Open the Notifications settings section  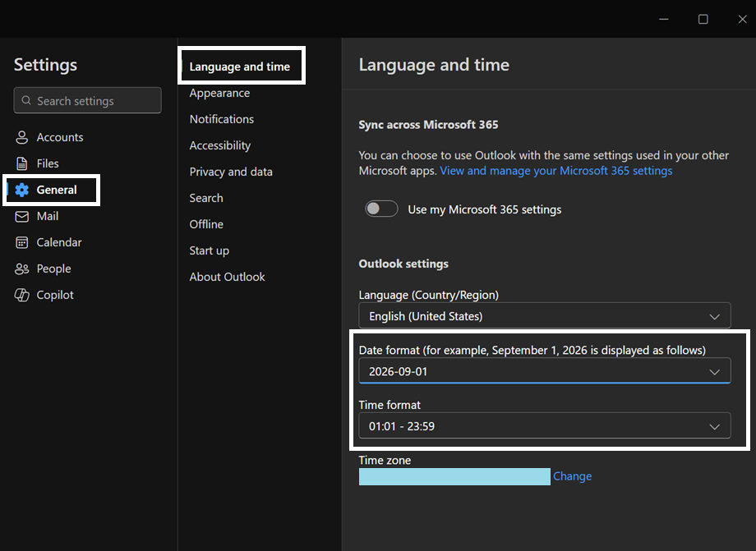222,119
